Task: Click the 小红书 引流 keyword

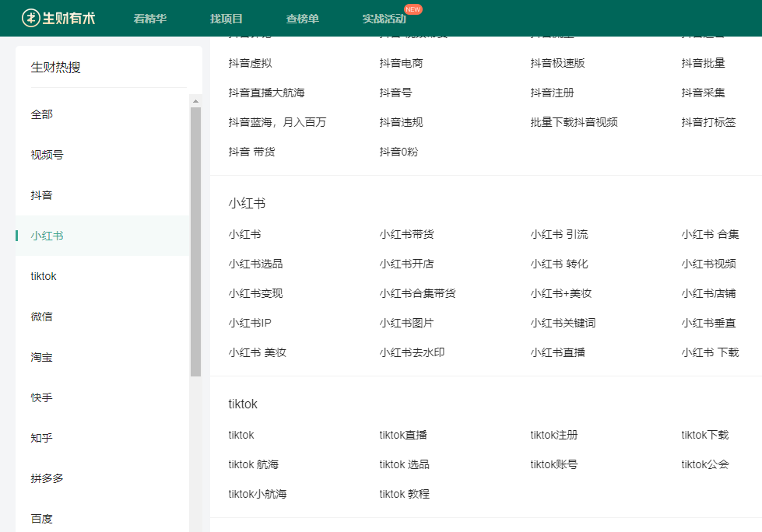Action: pyautogui.click(x=560, y=234)
